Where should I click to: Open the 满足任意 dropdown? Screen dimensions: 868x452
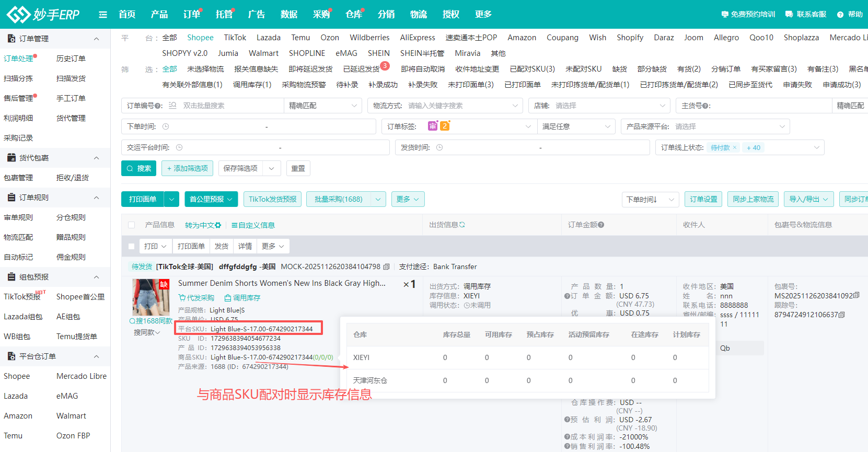pyautogui.click(x=576, y=126)
